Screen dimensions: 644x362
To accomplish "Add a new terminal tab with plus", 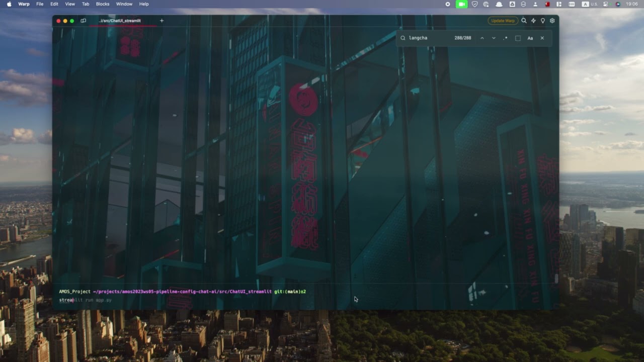I will pyautogui.click(x=162, y=21).
